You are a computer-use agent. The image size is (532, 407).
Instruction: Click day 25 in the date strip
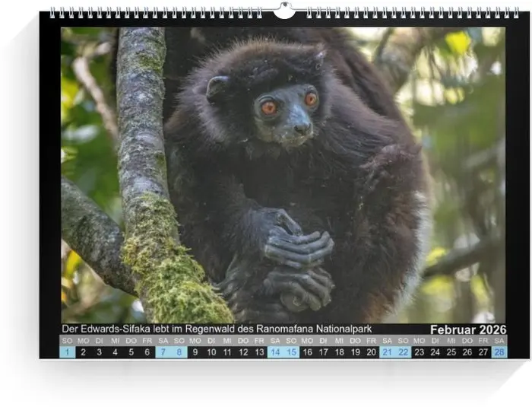click(451, 351)
